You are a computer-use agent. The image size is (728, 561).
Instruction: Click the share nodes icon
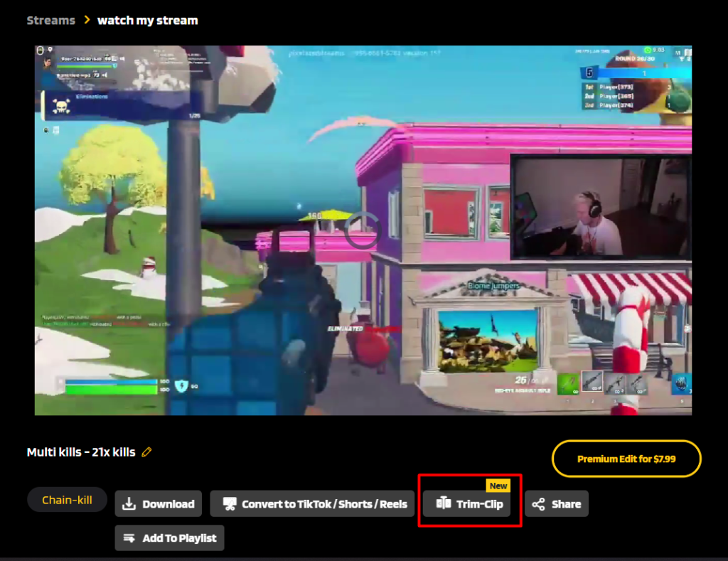point(539,504)
